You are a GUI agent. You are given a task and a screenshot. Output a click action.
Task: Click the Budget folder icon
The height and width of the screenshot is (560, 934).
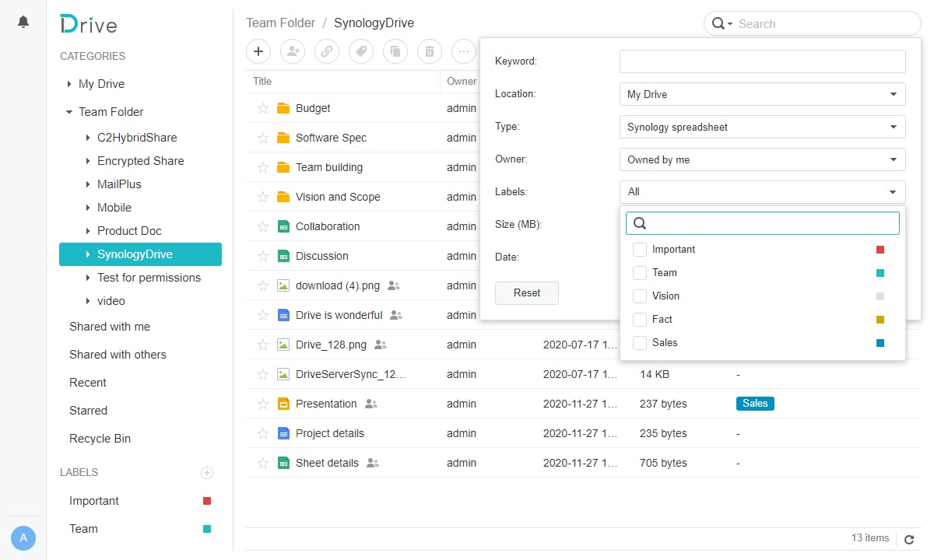click(x=283, y=108)
